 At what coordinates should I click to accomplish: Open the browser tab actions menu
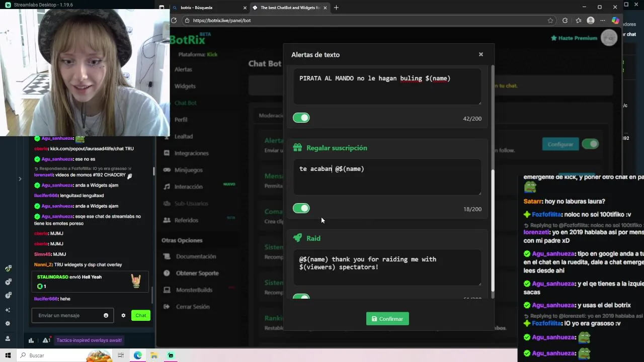click(x=162, y=8)
